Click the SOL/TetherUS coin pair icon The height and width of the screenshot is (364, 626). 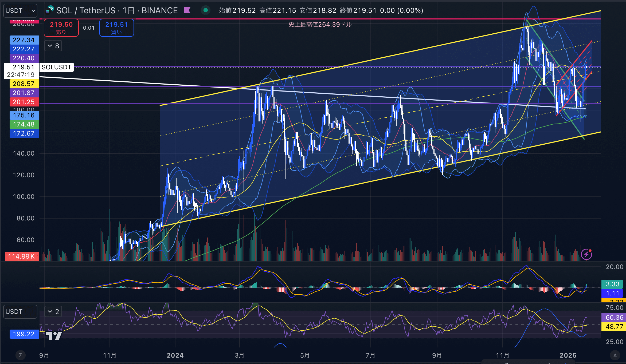click(x=49, y=10)
